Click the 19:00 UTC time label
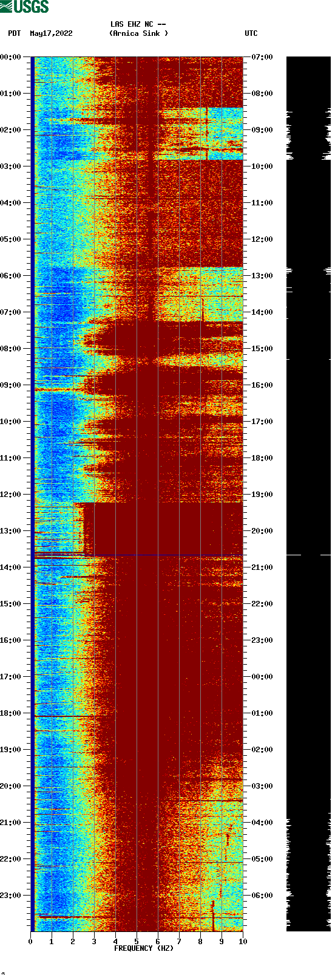The height and width of the screenshot is (980, 335). (x=262, y=495)
